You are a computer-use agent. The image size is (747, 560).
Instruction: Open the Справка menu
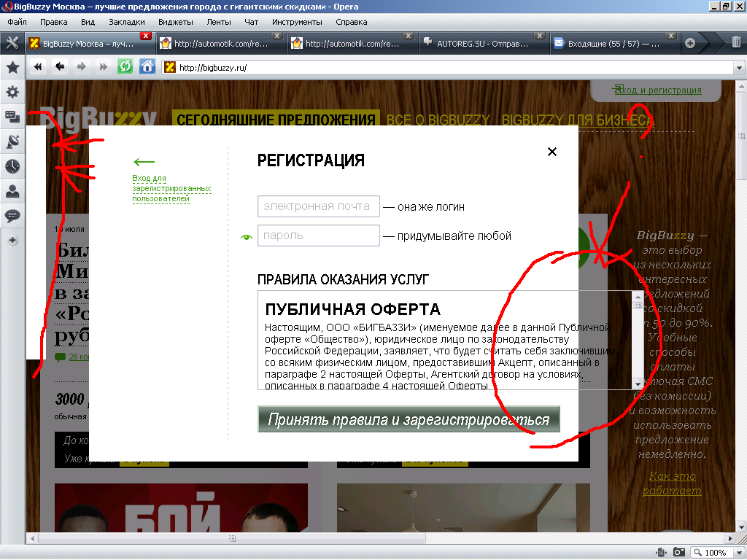pos(352,22)
